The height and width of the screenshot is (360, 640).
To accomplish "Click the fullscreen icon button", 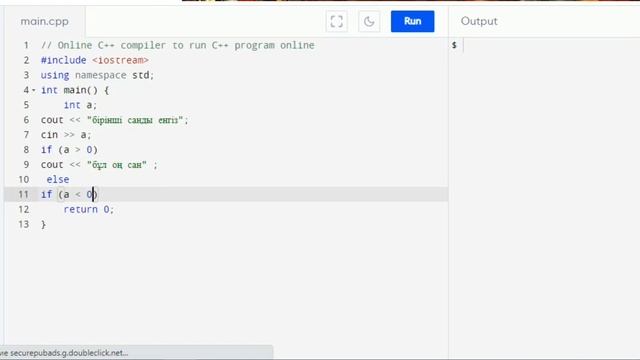I will coord(336,21).
